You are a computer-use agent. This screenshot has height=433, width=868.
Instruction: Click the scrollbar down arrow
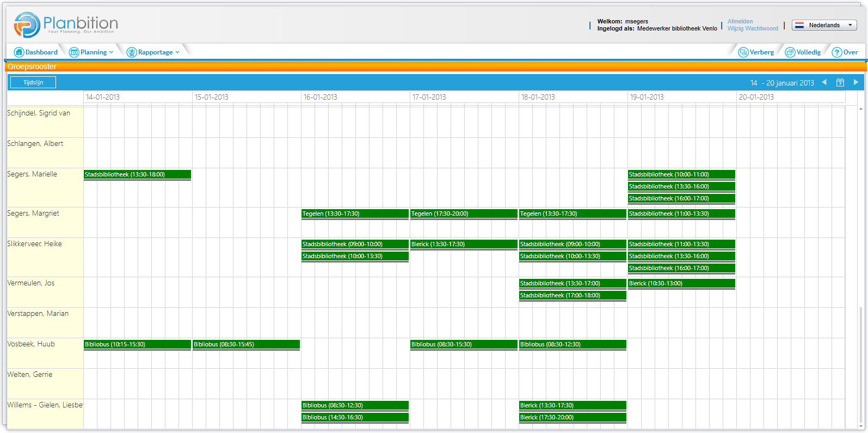861,426
